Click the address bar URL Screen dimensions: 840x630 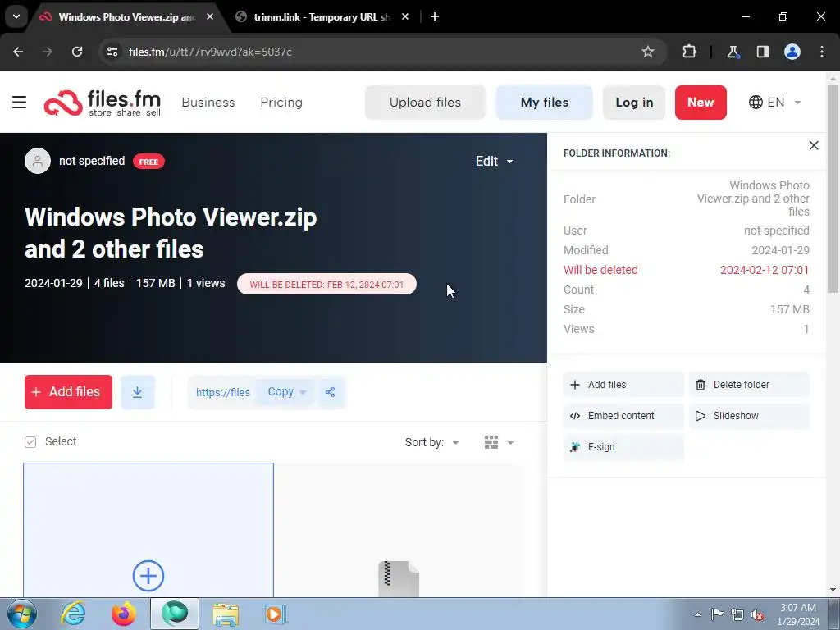pos(211,52)
